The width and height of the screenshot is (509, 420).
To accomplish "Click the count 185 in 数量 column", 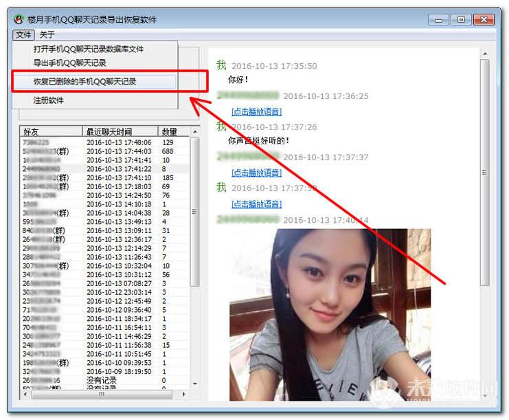I will (x=168, y=177).
